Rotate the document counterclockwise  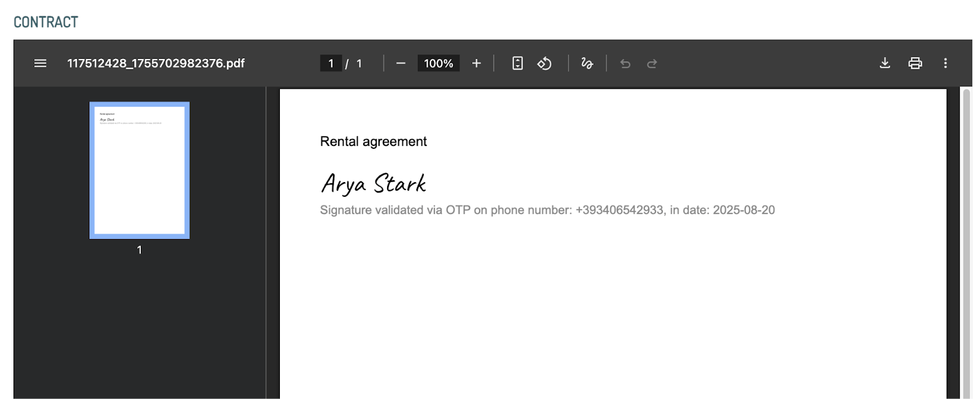click(x=545, y=63)
